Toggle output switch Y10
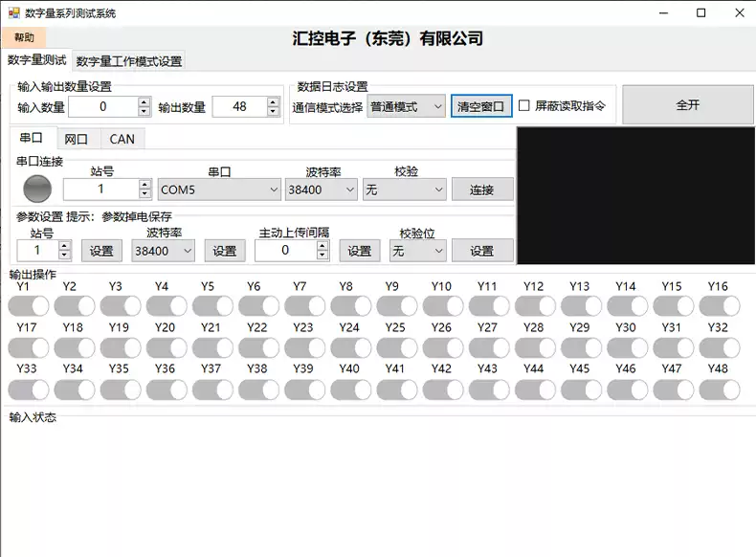The width and height of the screenshot is (756, 557). [443, 305]
